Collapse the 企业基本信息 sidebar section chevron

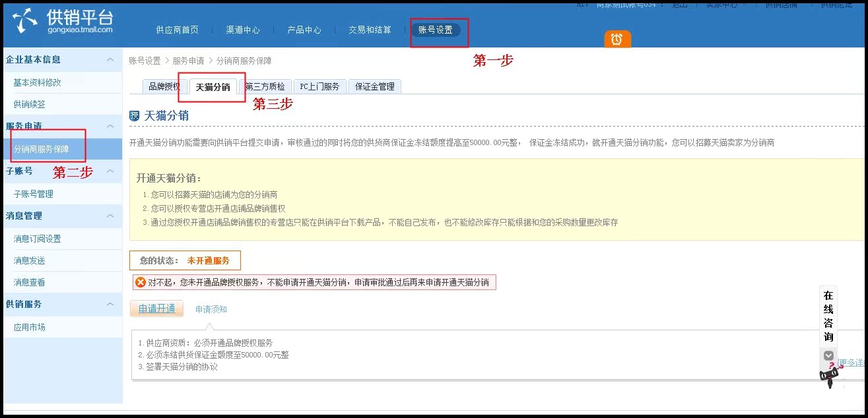(x=110, y=59)
